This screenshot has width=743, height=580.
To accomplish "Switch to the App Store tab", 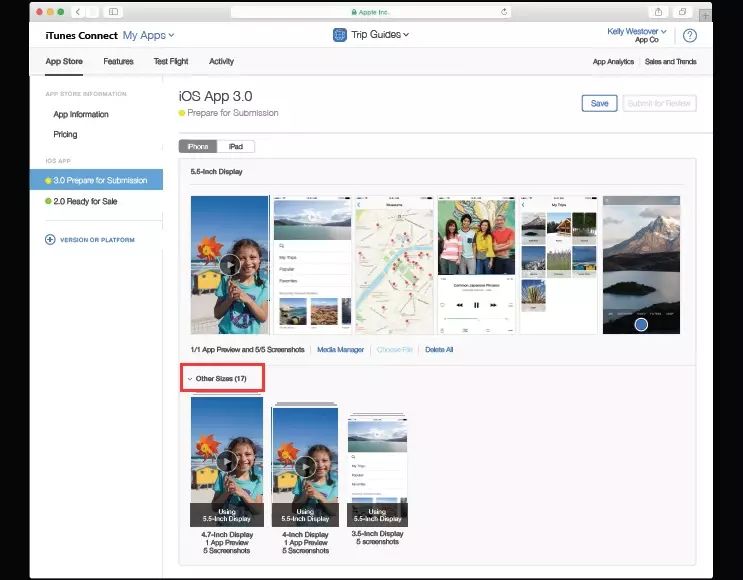I will pos(64,62).
